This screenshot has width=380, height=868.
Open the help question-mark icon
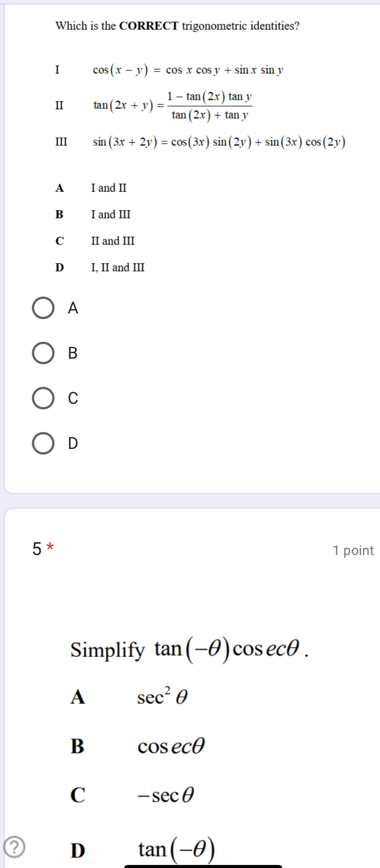click(14, 847)
